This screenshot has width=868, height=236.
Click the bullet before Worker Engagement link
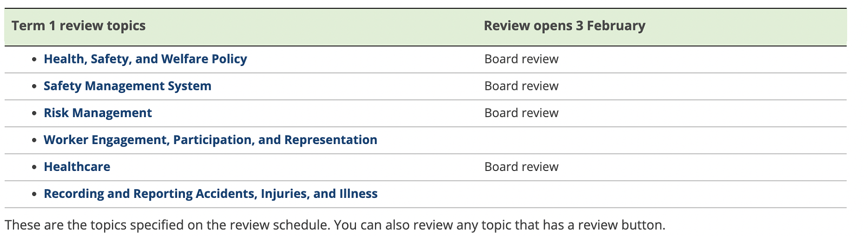click(34, 140)
